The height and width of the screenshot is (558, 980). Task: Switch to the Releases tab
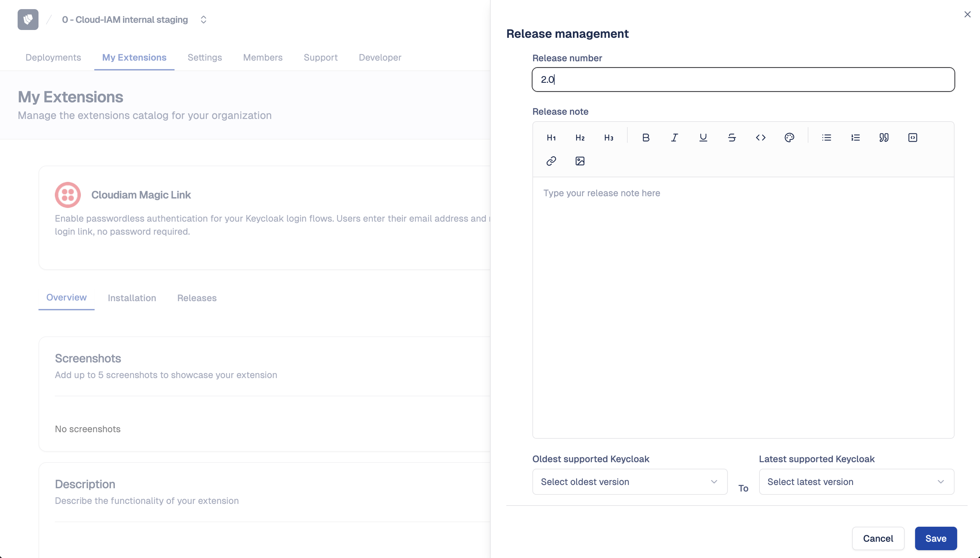point(197,298)
